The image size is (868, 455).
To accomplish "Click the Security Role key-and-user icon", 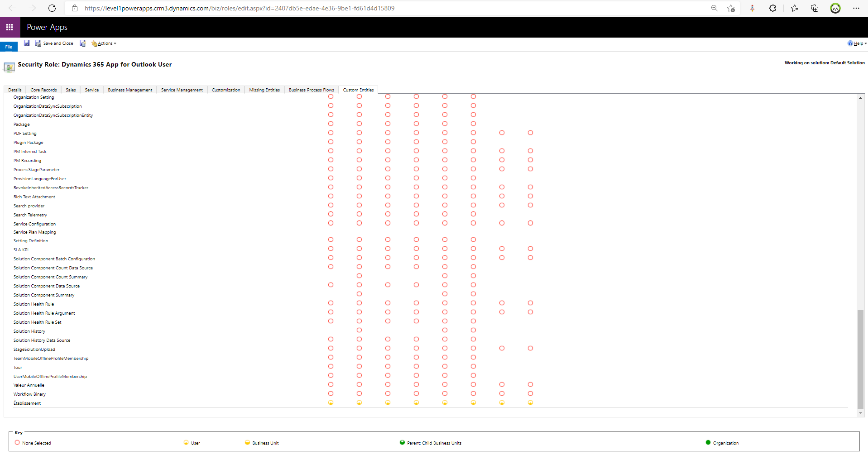I will 9,67.
